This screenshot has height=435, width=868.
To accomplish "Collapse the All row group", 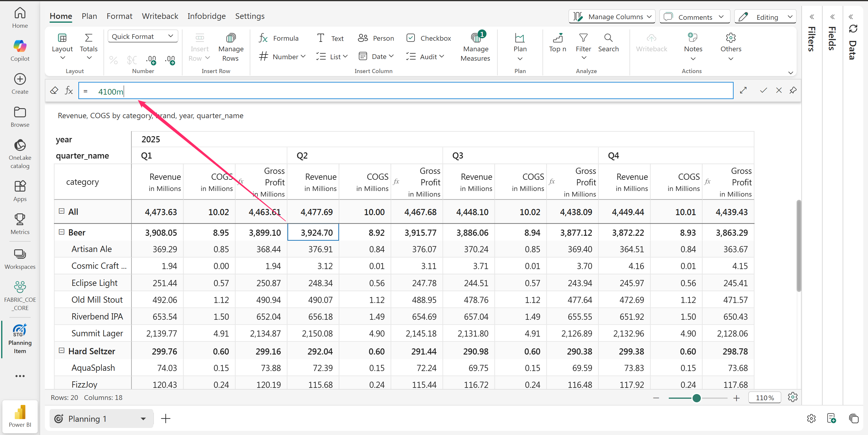I will click(61, 211).
